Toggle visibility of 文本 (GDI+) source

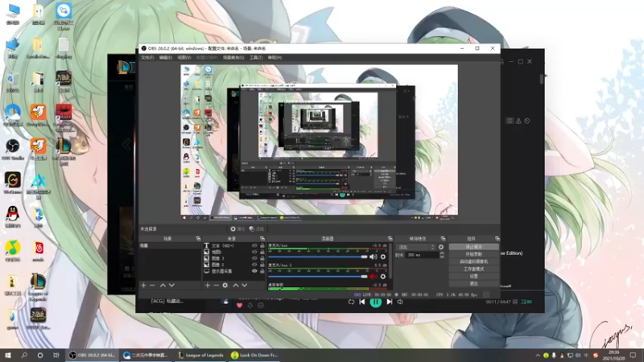pos(254,246)
